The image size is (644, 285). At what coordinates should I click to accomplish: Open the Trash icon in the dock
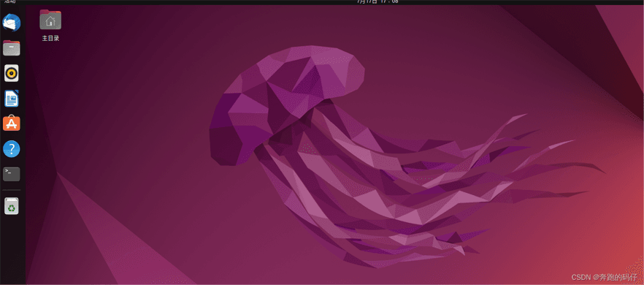click(x=12, y=206)
